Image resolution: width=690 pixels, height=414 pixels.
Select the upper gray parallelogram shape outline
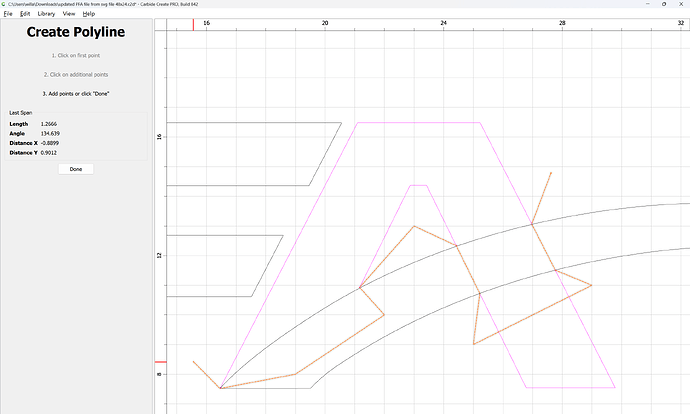tap(250, 123)
